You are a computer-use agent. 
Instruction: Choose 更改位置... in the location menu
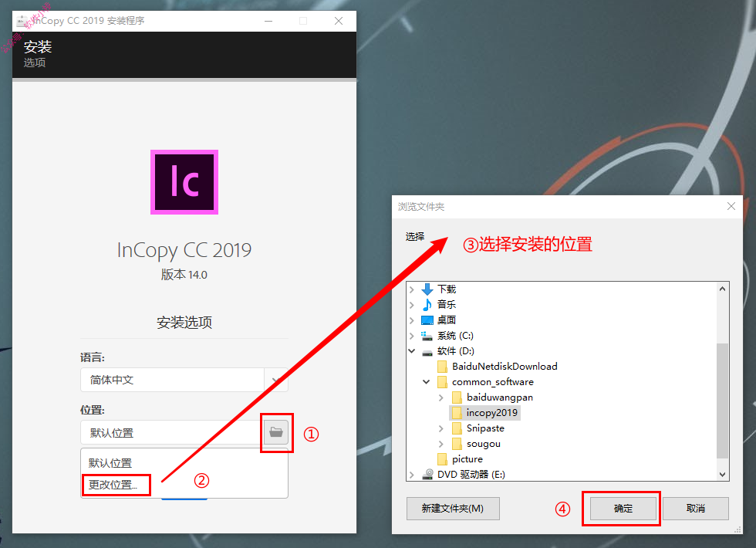tap(113, 485)
